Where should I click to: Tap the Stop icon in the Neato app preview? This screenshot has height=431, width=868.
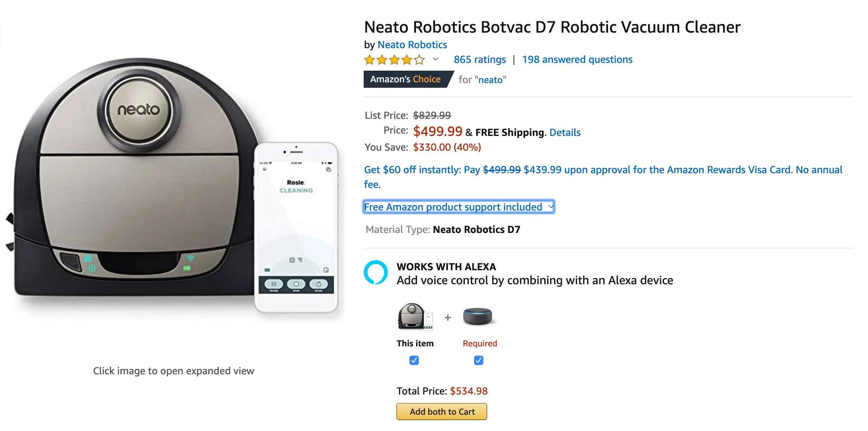[296, 284]
